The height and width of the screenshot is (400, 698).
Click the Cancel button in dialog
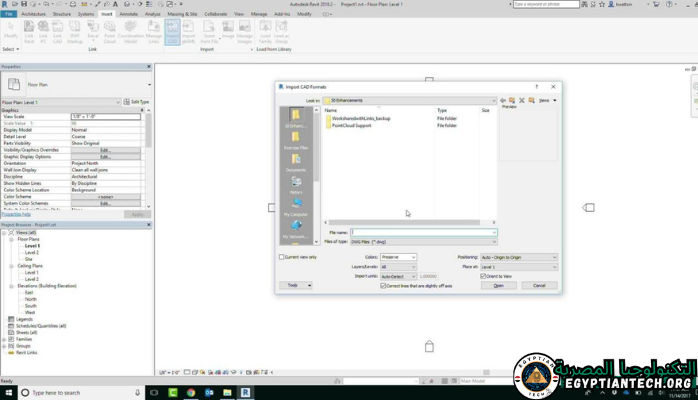click(x=539, y=286)
